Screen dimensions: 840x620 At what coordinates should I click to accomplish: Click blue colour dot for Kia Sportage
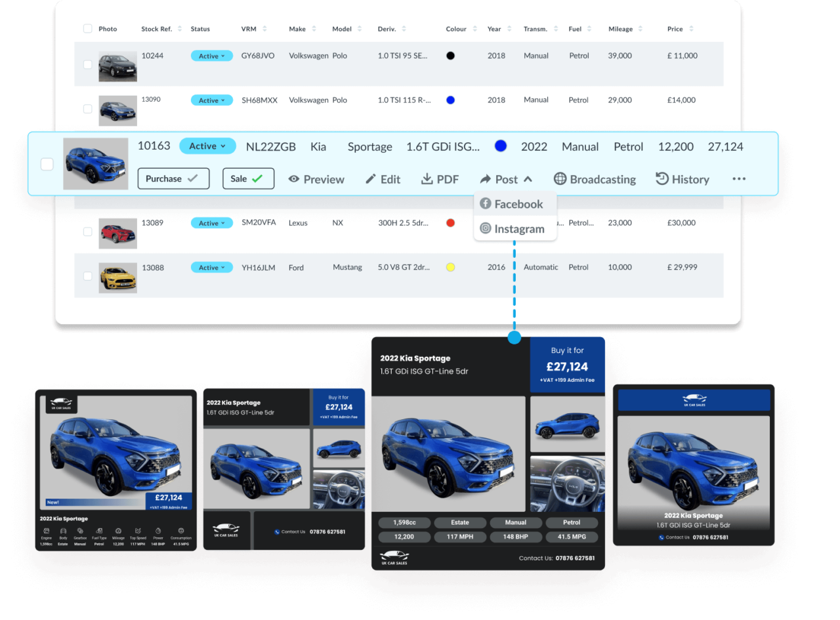501,146
